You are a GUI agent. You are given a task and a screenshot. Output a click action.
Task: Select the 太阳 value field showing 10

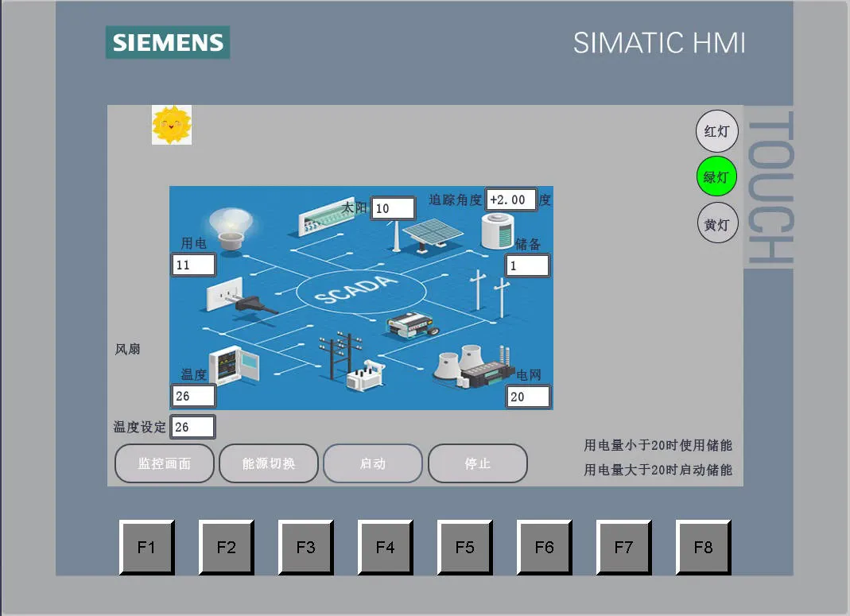[x=393, y=208]
